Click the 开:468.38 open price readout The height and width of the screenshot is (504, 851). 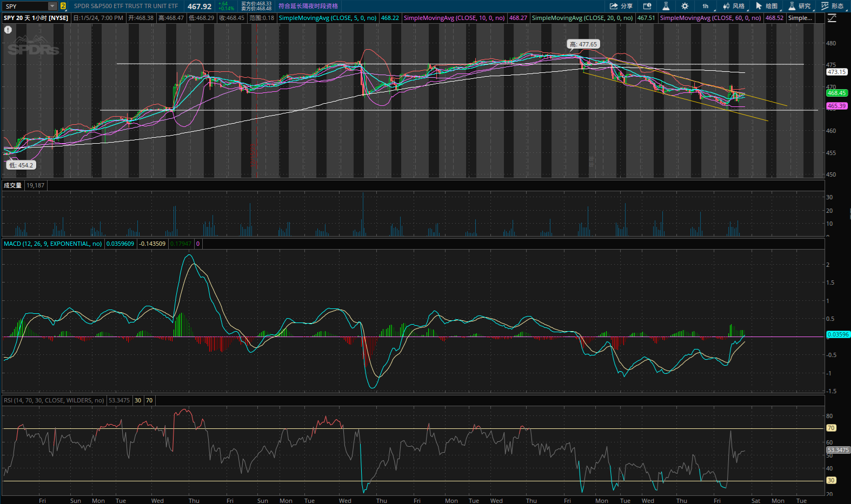pos(141,18)
